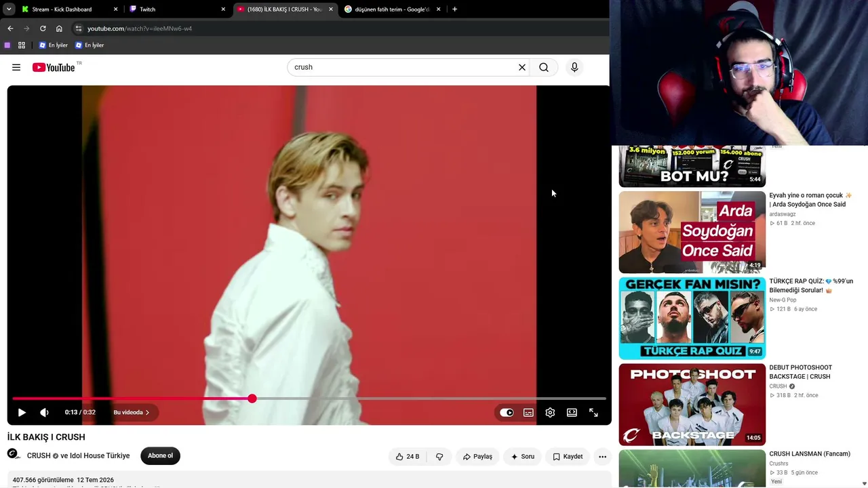868x488 pixels.
Task: Enter fullscreen in the video player
Action: click(593, 412)
